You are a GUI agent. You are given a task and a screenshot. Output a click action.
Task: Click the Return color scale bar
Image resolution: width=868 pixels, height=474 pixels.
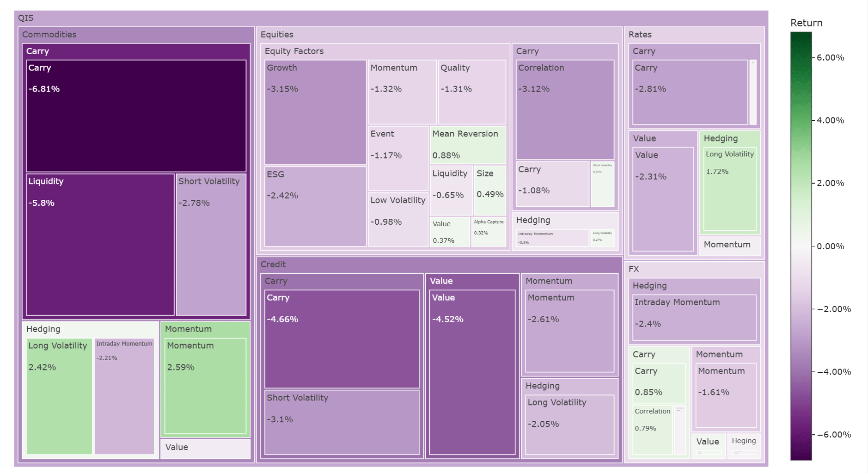coord(801,246)
